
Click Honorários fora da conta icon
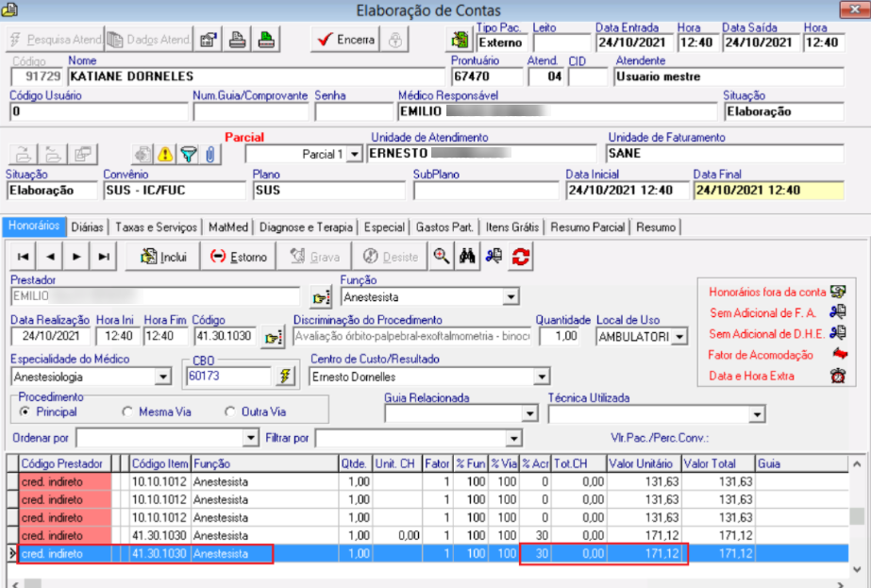[x=838, y=292]
